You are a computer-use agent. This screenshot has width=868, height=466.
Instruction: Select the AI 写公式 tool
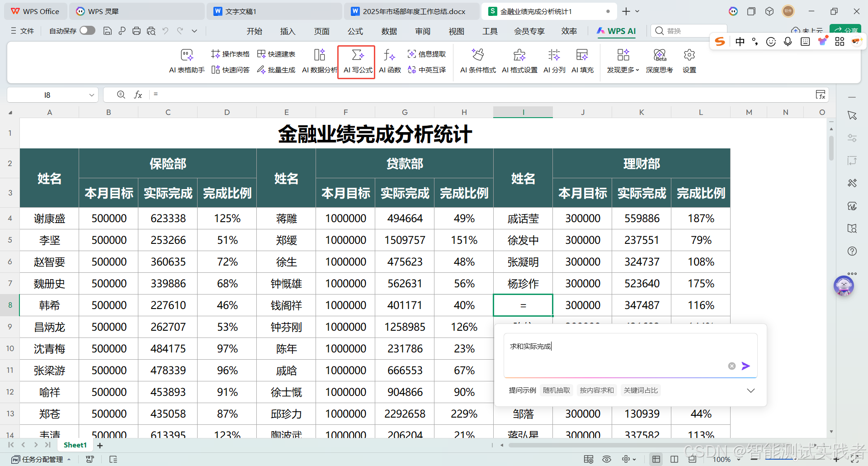click(356, 62)
